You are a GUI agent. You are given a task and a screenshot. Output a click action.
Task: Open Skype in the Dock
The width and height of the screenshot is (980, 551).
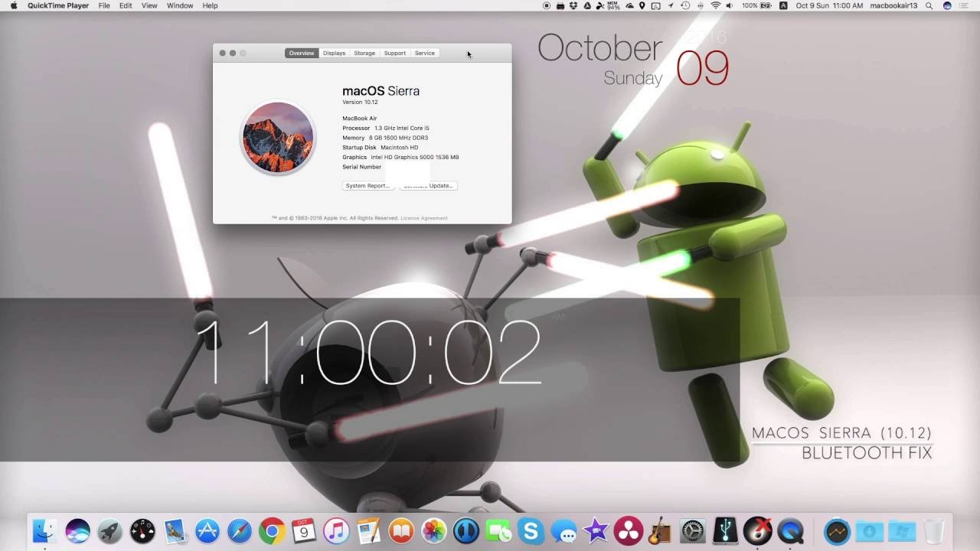pos(531,531)
